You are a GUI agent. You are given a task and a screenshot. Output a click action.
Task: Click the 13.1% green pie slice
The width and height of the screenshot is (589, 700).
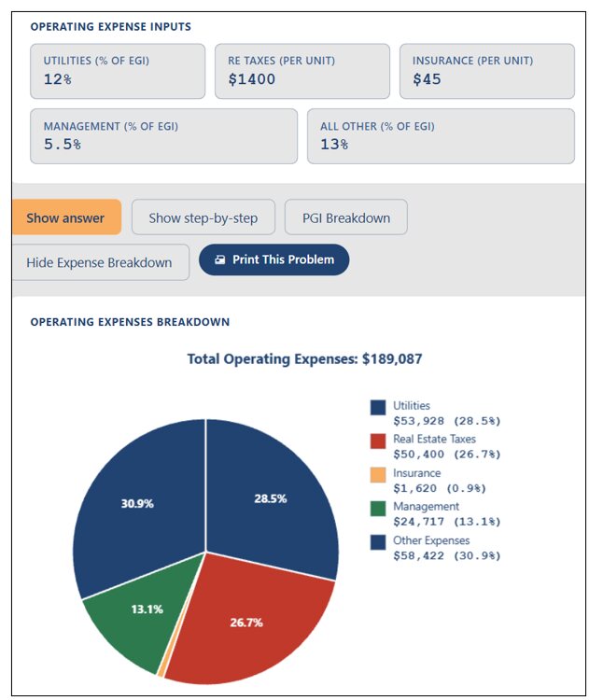pos(147,611)
